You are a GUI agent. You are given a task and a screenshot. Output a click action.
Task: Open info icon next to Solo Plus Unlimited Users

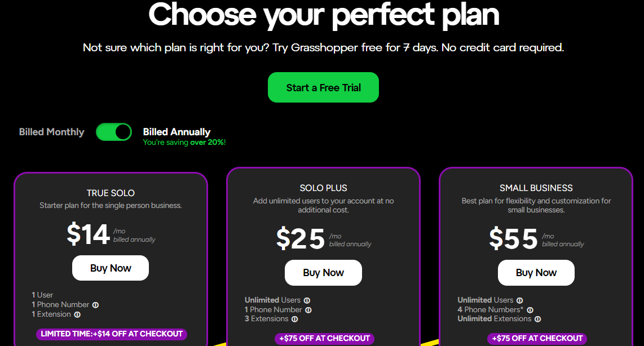tap(307, 300)
